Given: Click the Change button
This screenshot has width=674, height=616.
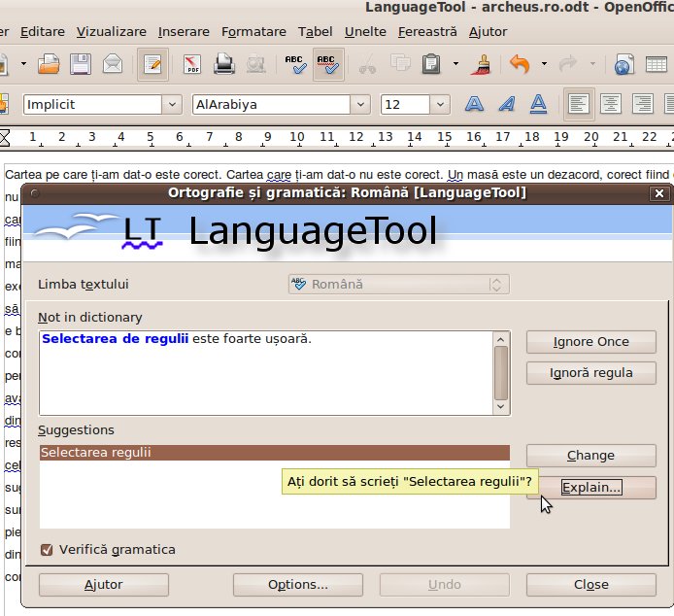Looking at the screenshot, I should pos(591,456).
